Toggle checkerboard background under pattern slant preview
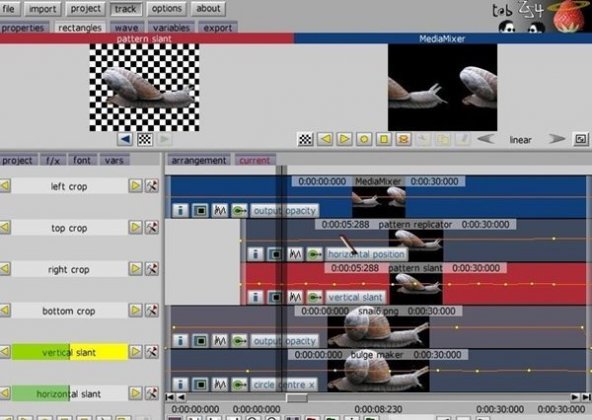This screenshot has width=592, height=420. pyautogui.click(x=145, y=139)
